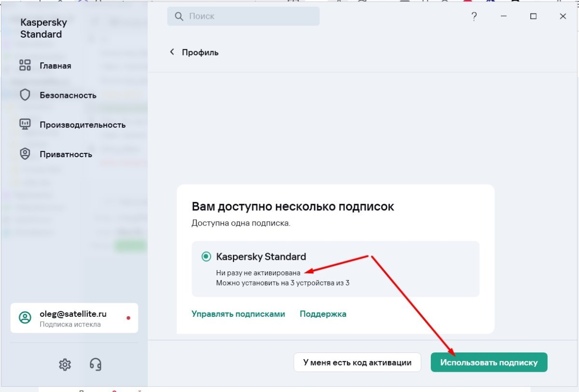
Task: Close the Kaspersky window
Action: pyautogui.click(x=563, y=16)
